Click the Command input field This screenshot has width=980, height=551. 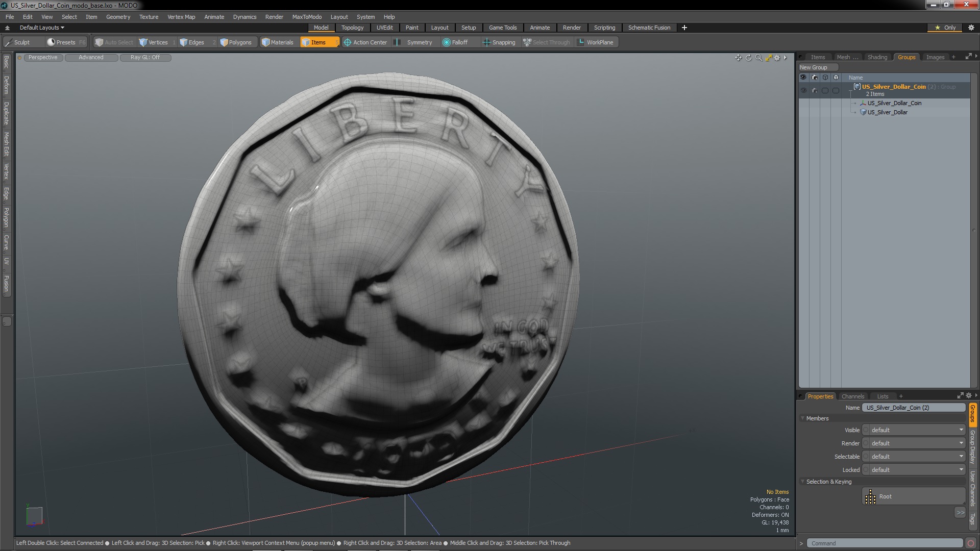884,543
